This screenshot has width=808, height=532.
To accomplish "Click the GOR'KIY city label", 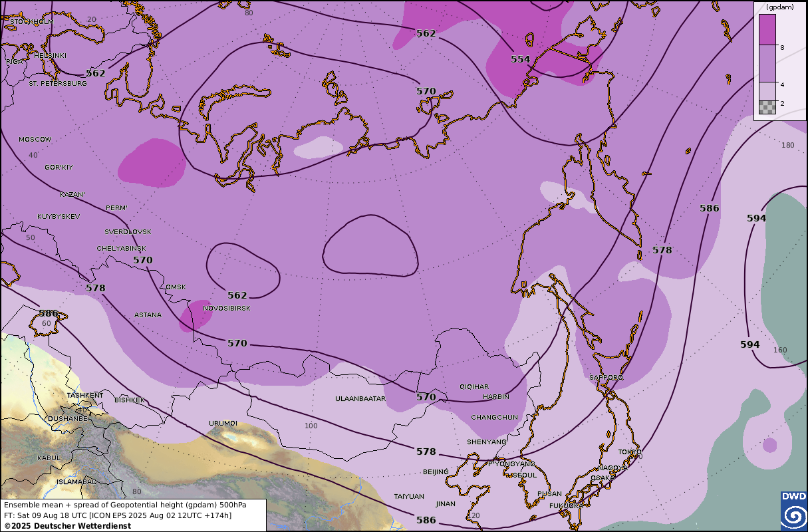I will (59, 167).
